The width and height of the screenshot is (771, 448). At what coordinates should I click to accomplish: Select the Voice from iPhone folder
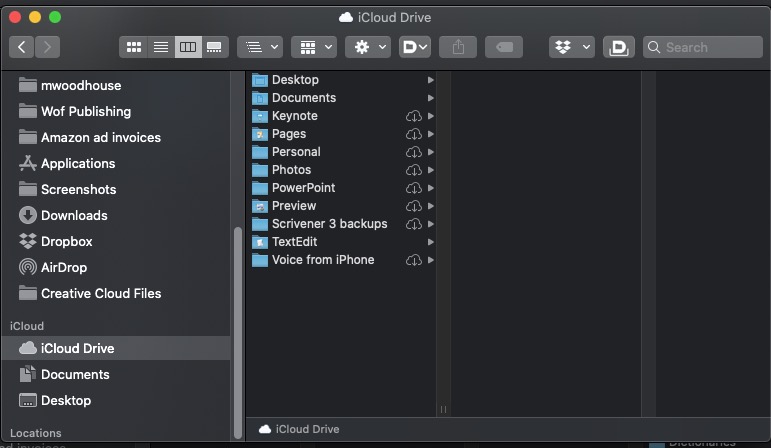342,260
